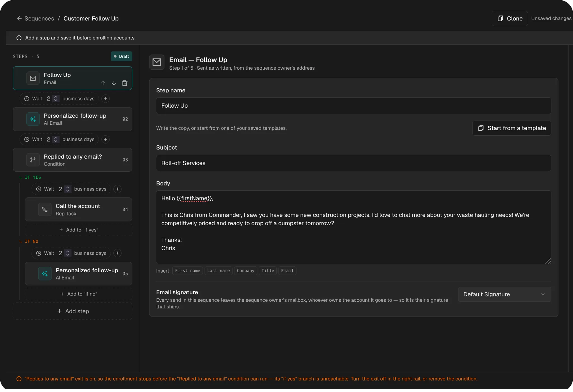Click the "Customer Follow Up" breadcrumb title
Image resolution: width=573 pixels, height=392 pixels.
coord(91,18)
